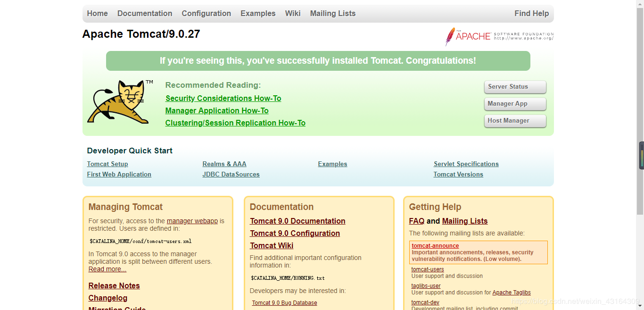Image resolution: width=644 pixels, height=310 pixels.
Task: Open Examples in the top navigation bar
Action: (258, 13)
